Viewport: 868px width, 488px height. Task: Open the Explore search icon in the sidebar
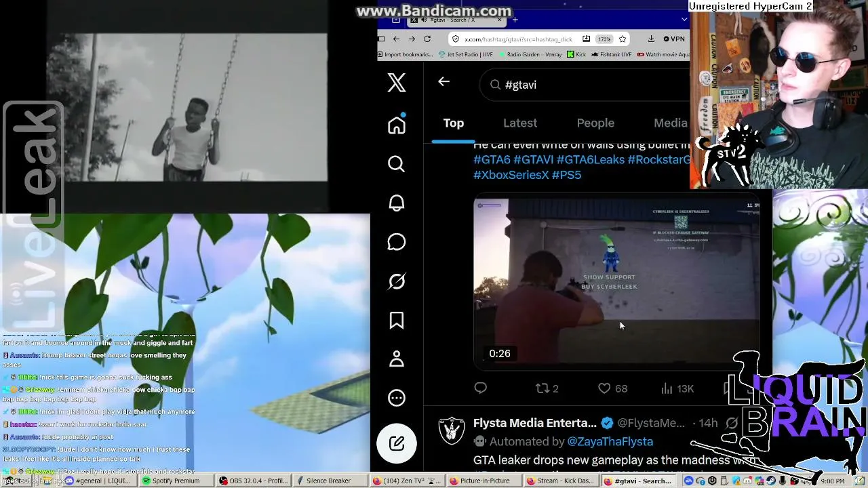click(397, 164)
